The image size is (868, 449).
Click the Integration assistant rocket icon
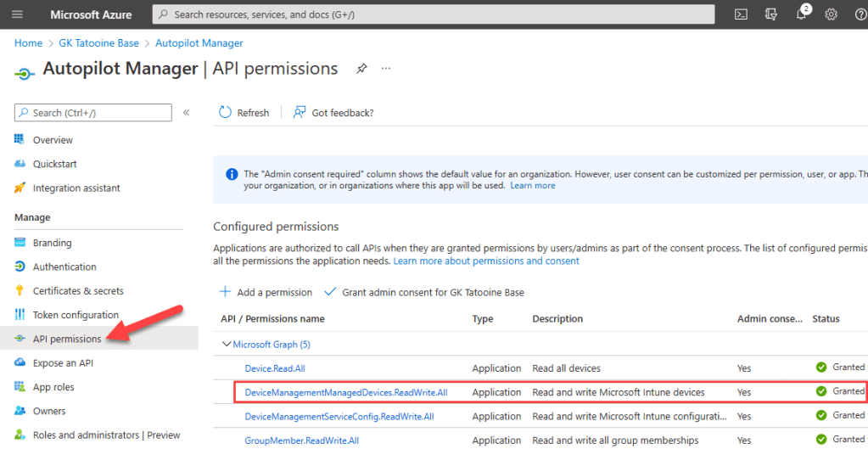[20, 188]
